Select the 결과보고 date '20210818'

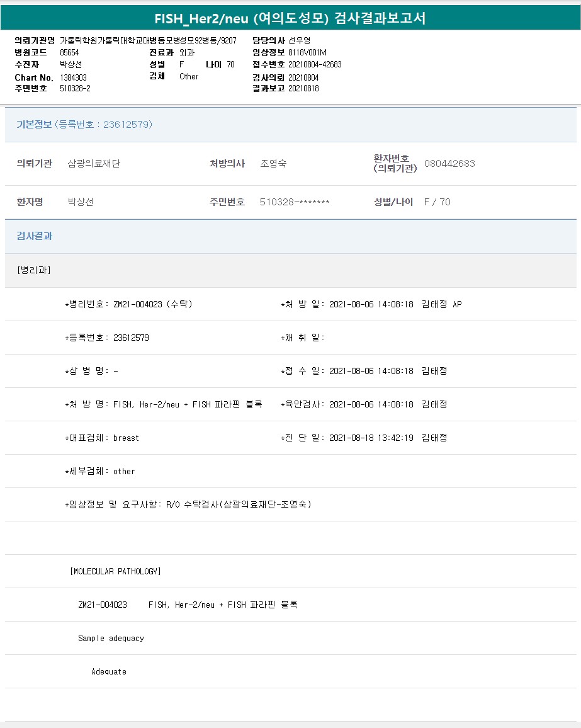coord(303,88)
